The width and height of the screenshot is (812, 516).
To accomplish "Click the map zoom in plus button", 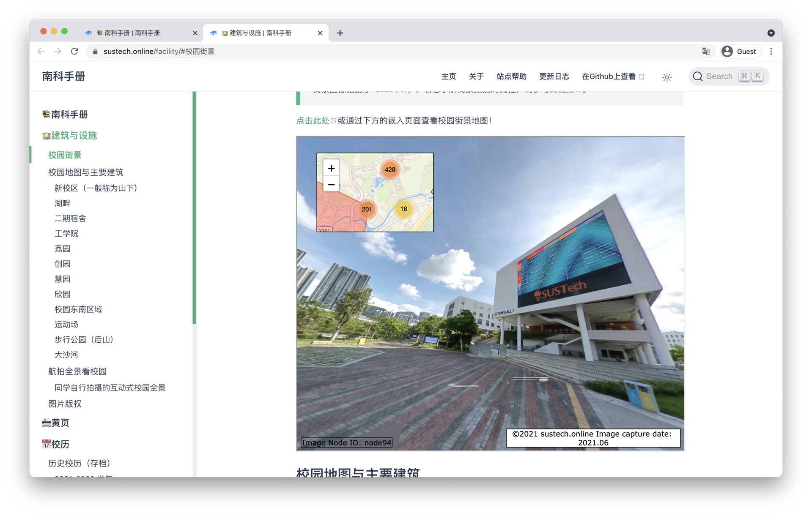I will [331, 169].
